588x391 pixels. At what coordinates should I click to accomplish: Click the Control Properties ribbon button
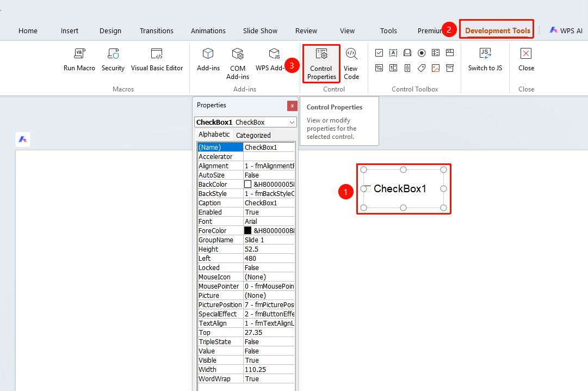pos(321,64)
